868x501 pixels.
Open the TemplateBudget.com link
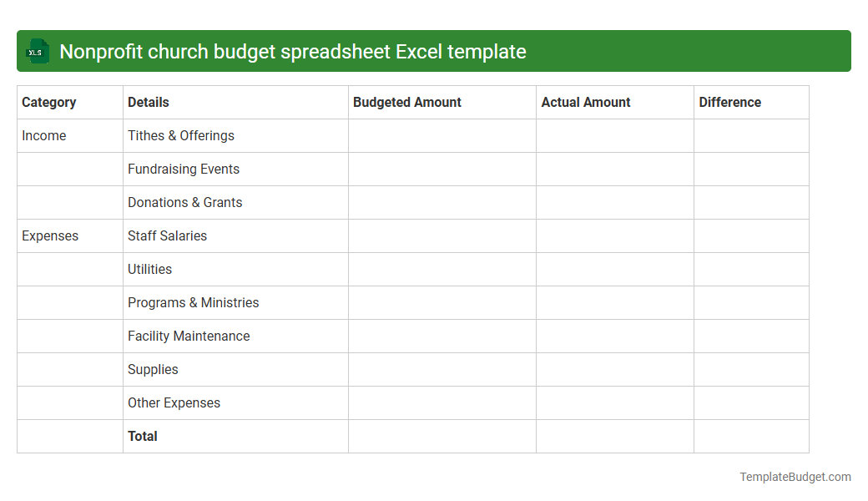point(795,477)
